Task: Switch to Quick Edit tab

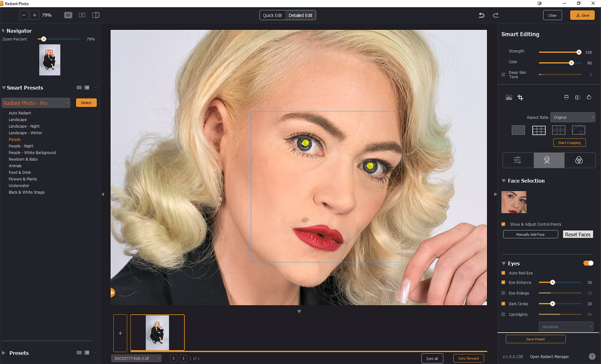Action: pos(272,15)
